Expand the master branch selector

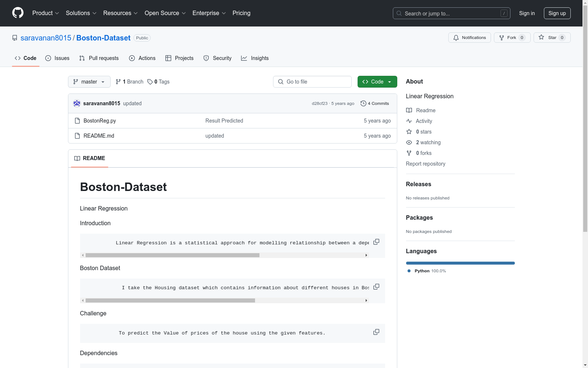(89, 82)
